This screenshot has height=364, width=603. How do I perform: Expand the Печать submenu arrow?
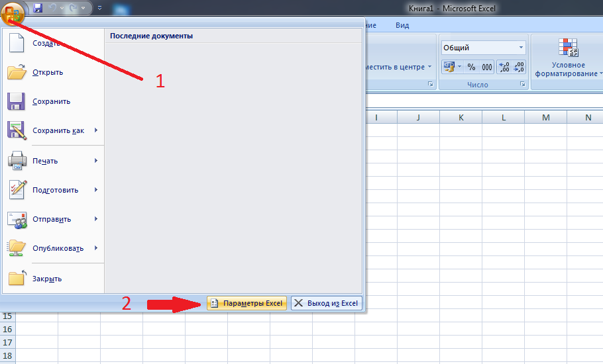click(96, 161)
